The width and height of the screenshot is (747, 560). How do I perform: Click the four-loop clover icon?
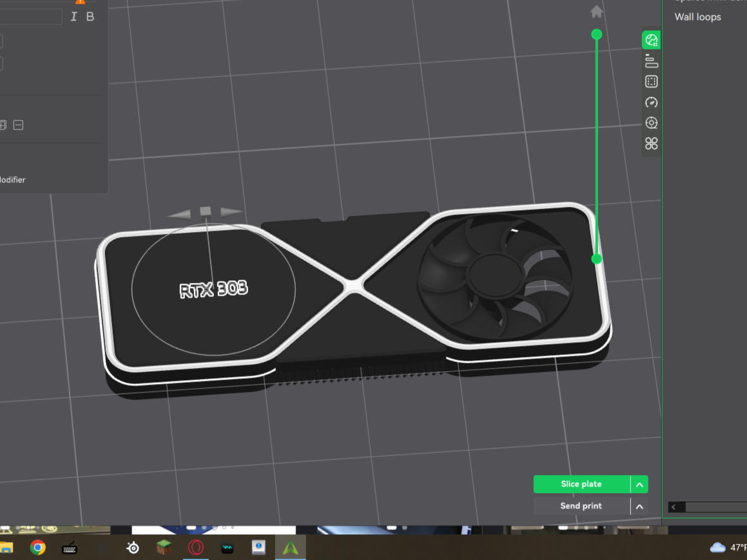[651, 143]
